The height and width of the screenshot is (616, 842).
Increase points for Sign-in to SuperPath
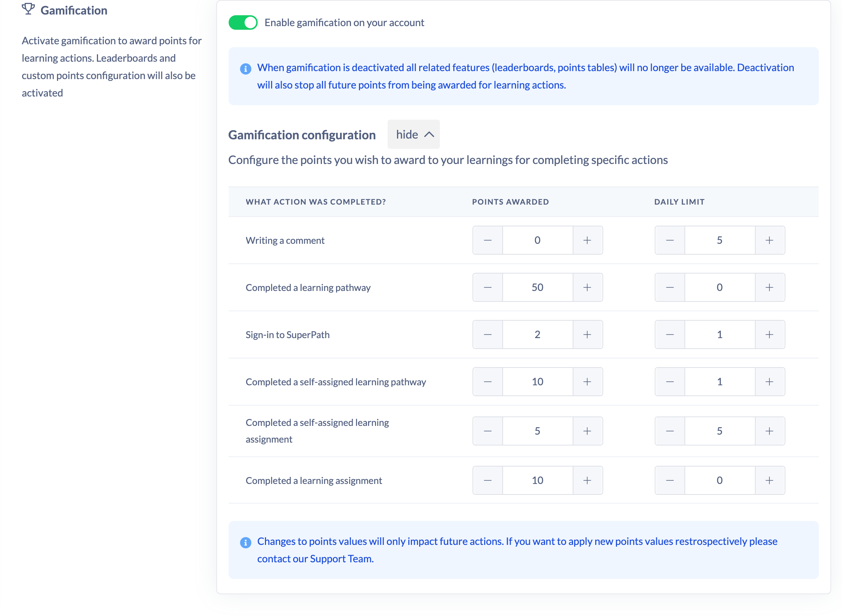[587, 334]
